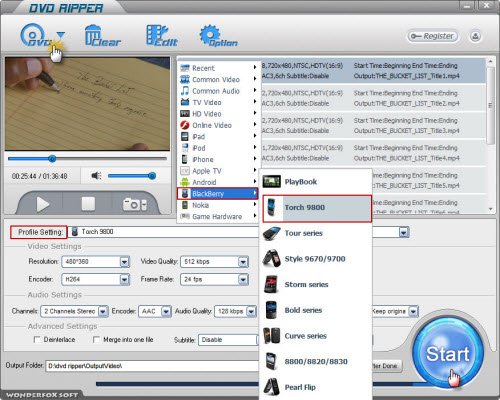This screenshot has height=400, width=500.
Task: Select THE_BUCKET_LIST_Title3.mp4 row
Action: [x=374, y=125]
